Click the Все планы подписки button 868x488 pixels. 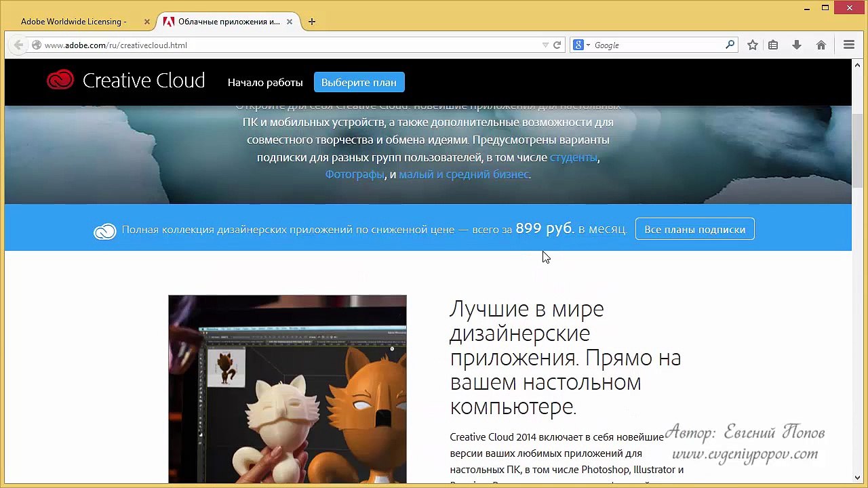(694, 229)
